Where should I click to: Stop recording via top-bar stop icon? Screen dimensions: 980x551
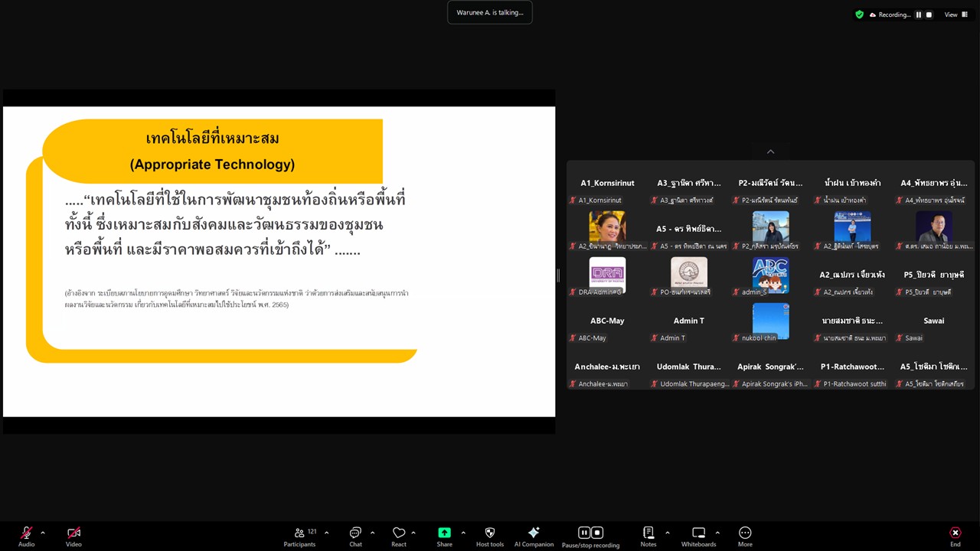coord(929,15)
